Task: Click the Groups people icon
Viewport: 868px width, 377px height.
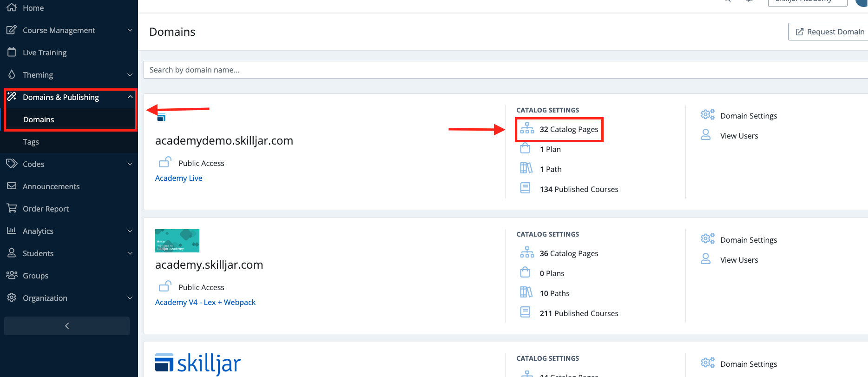Action: [x=12, y=275]
